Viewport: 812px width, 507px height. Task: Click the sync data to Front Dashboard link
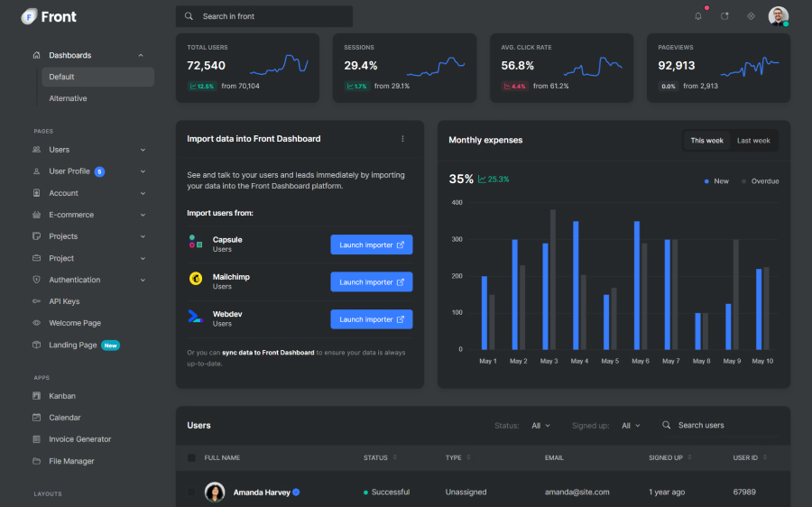[x=268, y=353]
